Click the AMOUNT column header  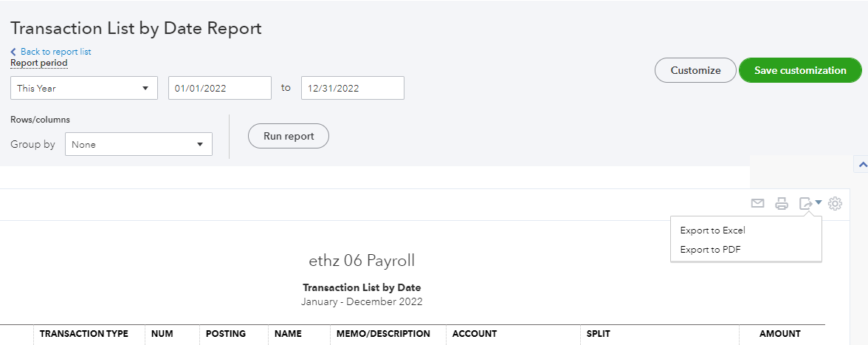779,334
